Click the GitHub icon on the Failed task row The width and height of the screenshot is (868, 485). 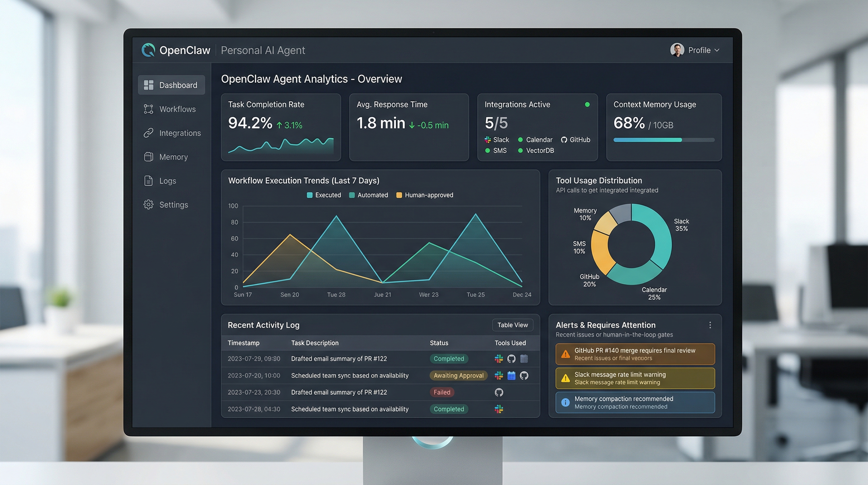pos(499,392)
